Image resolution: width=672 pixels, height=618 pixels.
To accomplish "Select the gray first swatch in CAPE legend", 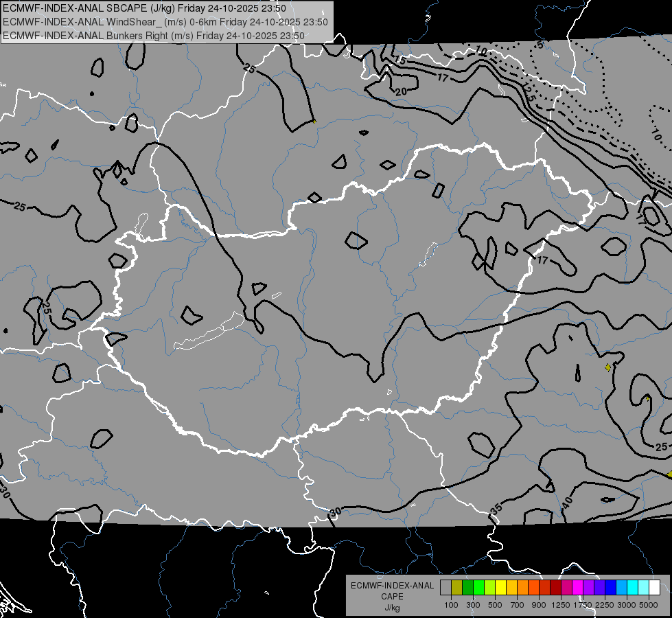I will tap(445, 588).
